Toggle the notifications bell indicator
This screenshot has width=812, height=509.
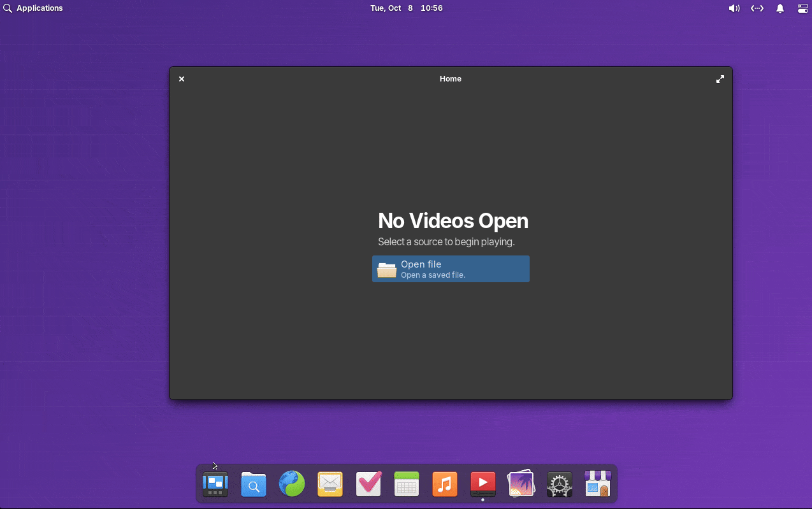(779, 8)
